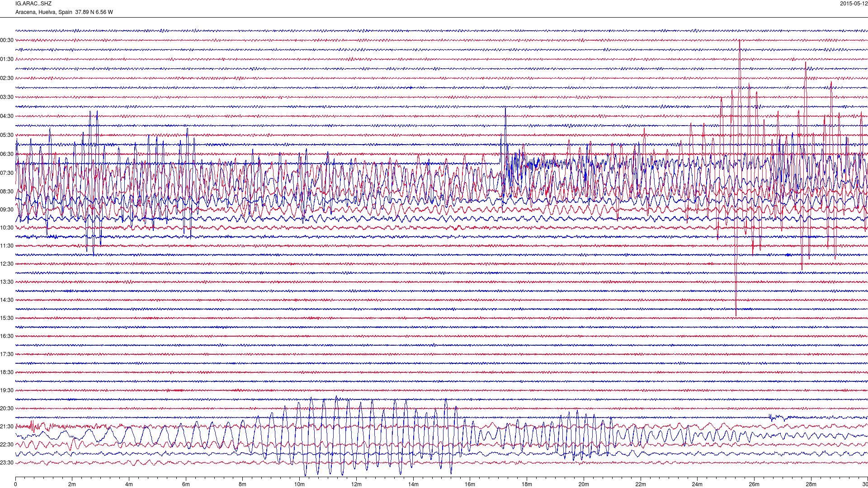Click the 24m tick on time axis

pos(697,484)
